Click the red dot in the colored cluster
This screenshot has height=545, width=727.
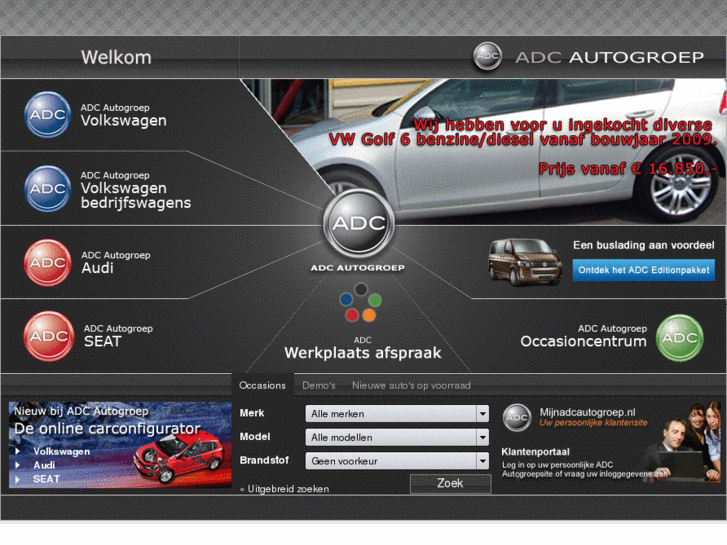pos(352,315)
